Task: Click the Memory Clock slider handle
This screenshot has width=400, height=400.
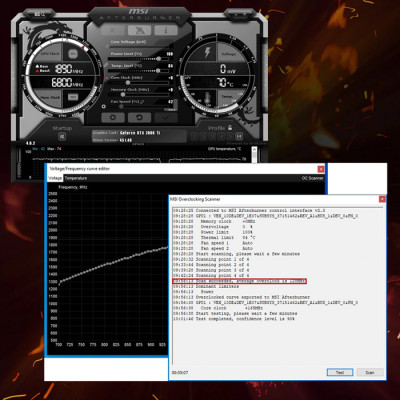Action: [x=123, y=95]
